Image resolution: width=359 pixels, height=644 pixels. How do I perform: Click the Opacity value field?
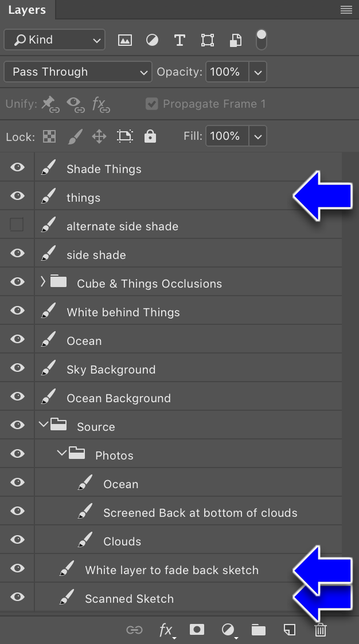tap(227, 72)
